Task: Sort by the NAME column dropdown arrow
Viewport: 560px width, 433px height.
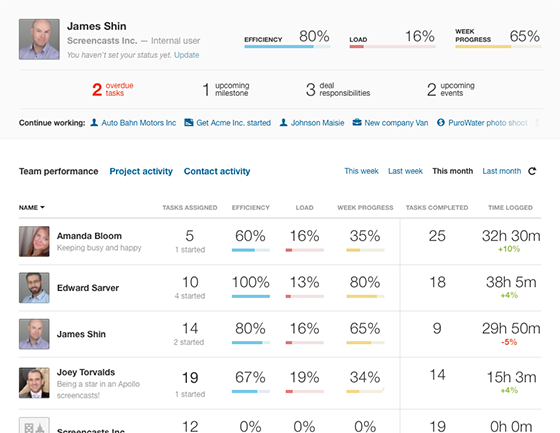Action: (x=42, y=207)
